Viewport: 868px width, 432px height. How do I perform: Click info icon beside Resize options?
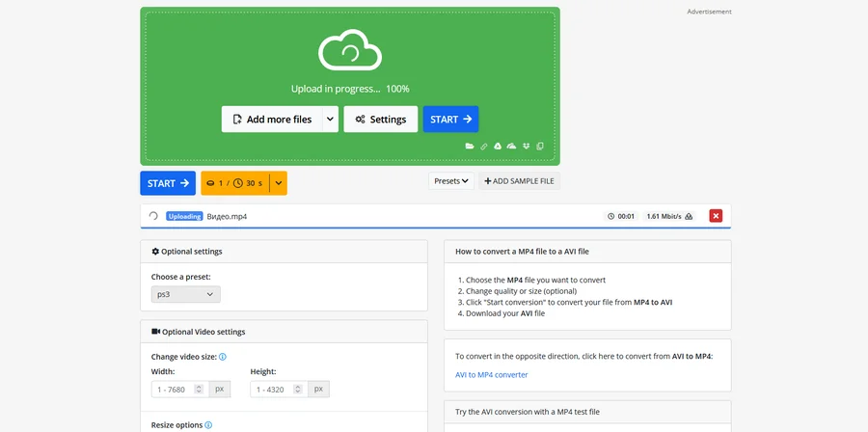tap(208, 424)
